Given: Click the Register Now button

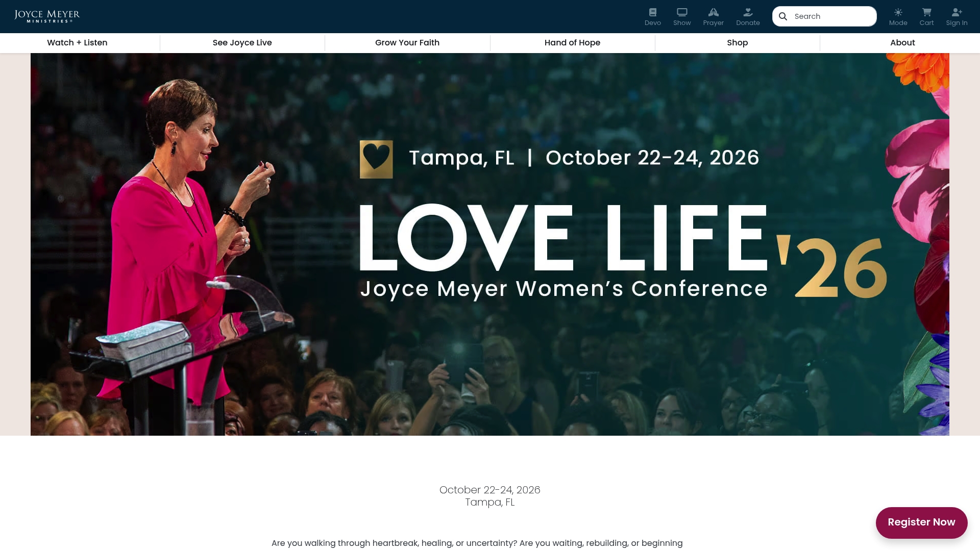Looking at the screenshot, I should (921, 522).
